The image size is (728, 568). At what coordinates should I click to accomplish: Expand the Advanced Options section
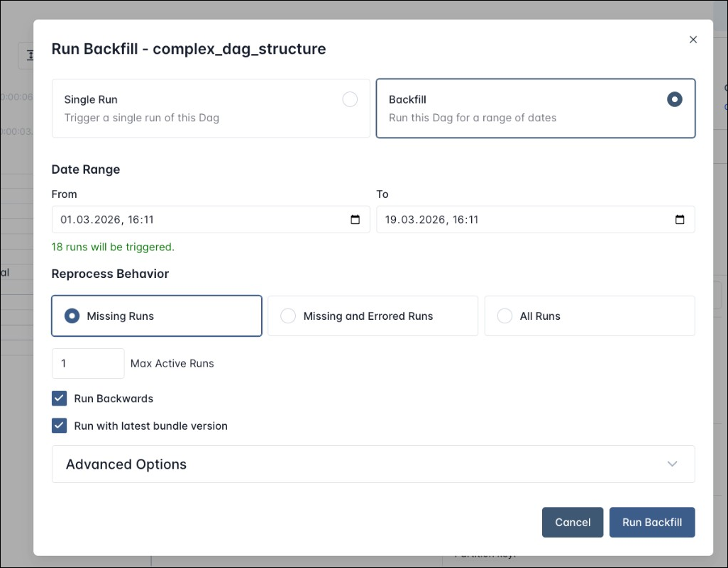point(373,464)
